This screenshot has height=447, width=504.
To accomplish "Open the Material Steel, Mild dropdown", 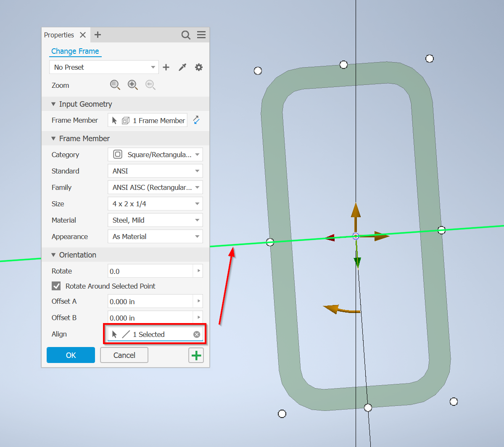I will (155, 220).
